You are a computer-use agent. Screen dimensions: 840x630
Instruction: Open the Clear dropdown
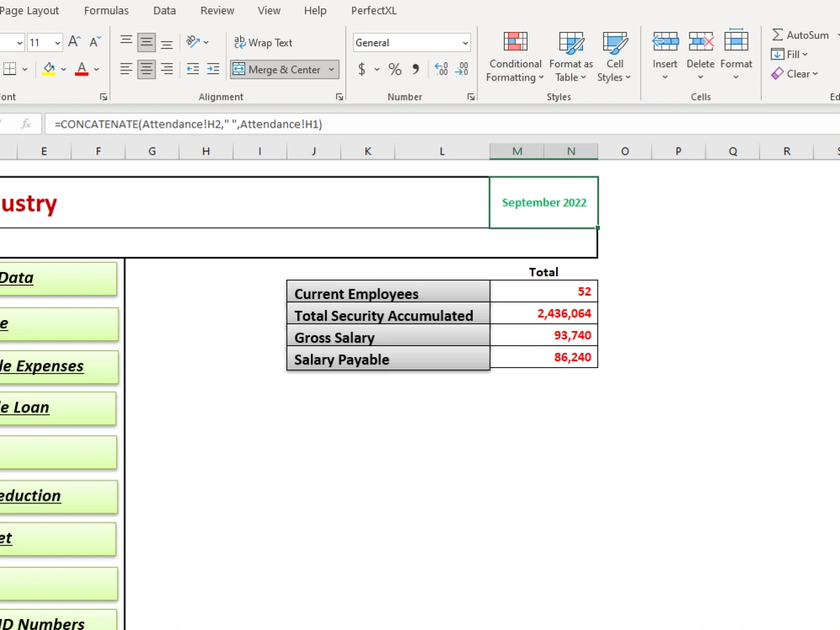795,74
